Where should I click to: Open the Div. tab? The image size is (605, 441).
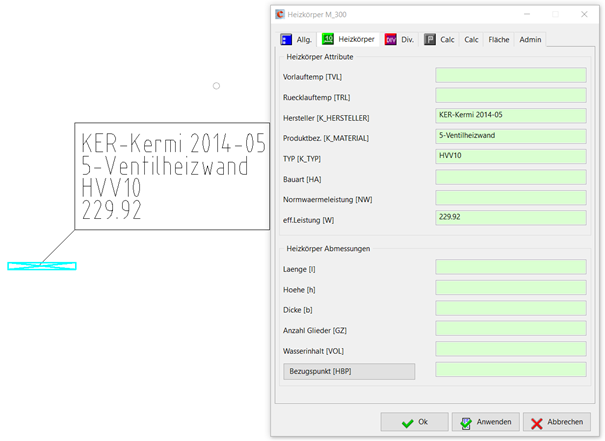pos(400,40)
